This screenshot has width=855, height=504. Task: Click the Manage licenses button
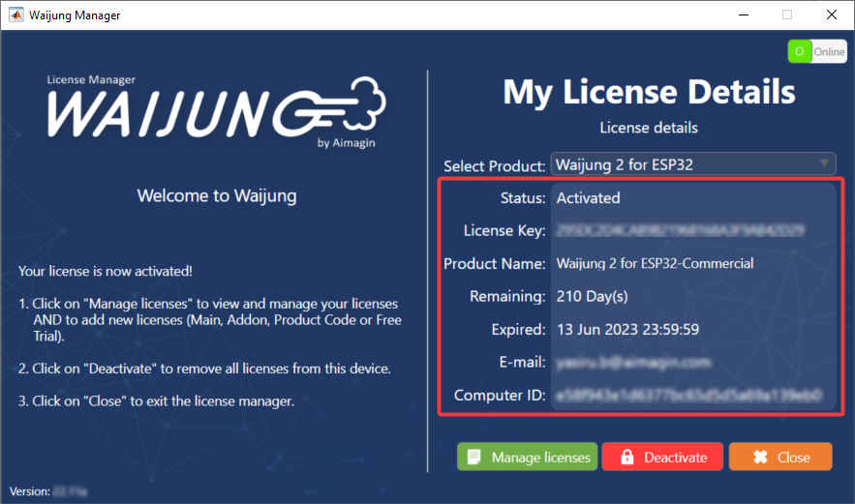point(528,457)
